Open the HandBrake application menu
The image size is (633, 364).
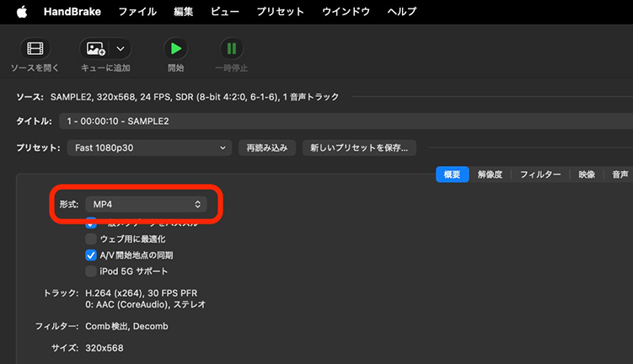pyautogui.click(x=72, y=12)
